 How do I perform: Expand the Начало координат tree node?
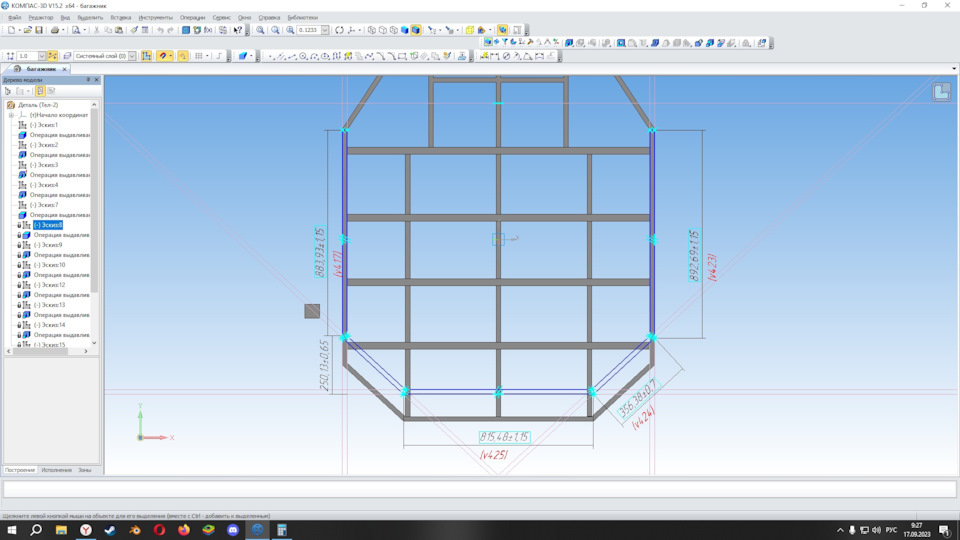tap(11, 115)
